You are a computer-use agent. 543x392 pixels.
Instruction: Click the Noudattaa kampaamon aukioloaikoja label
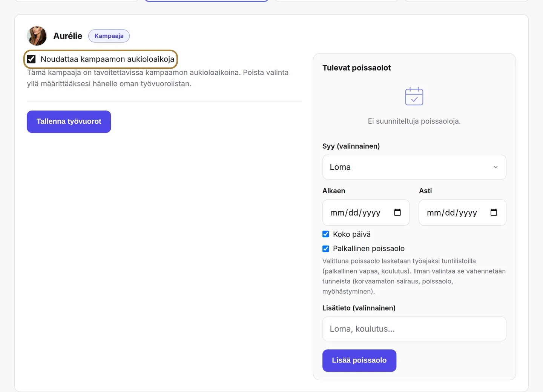pos(107,59)
